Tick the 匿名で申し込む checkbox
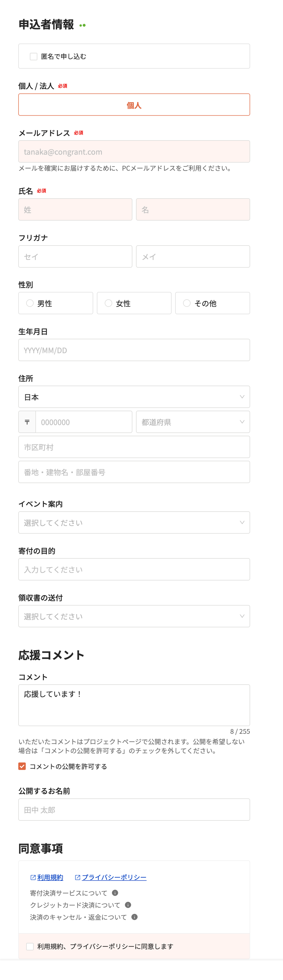 point(33,56)
